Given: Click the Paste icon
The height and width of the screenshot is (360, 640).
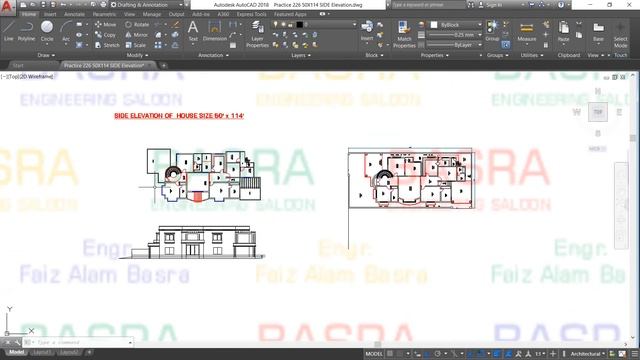Looking at the screenshot, I should 564,31.
